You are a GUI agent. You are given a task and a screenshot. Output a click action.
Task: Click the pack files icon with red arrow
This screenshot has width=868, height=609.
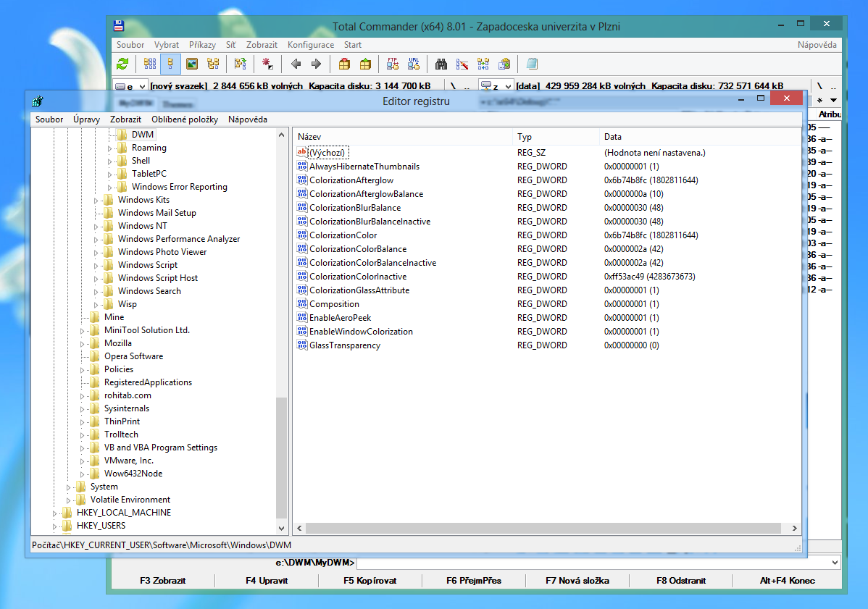[x=344, y=64]
